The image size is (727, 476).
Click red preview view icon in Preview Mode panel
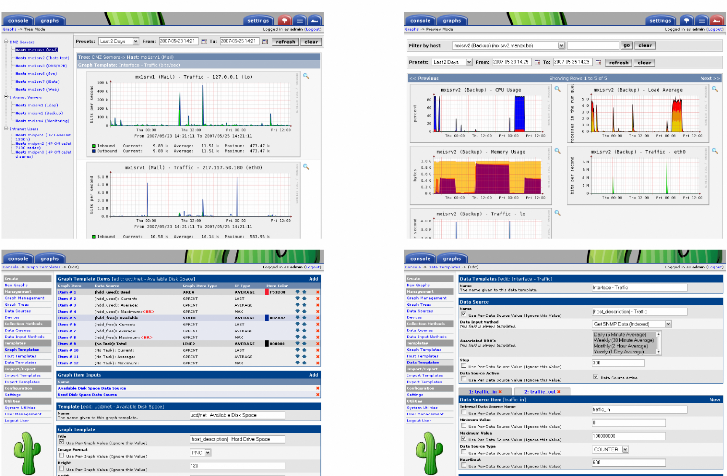pos(717,20)
